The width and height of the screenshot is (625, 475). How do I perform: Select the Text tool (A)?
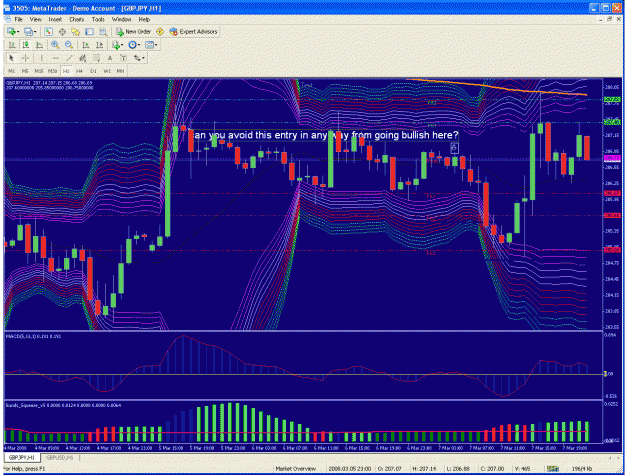pos(110,58)
